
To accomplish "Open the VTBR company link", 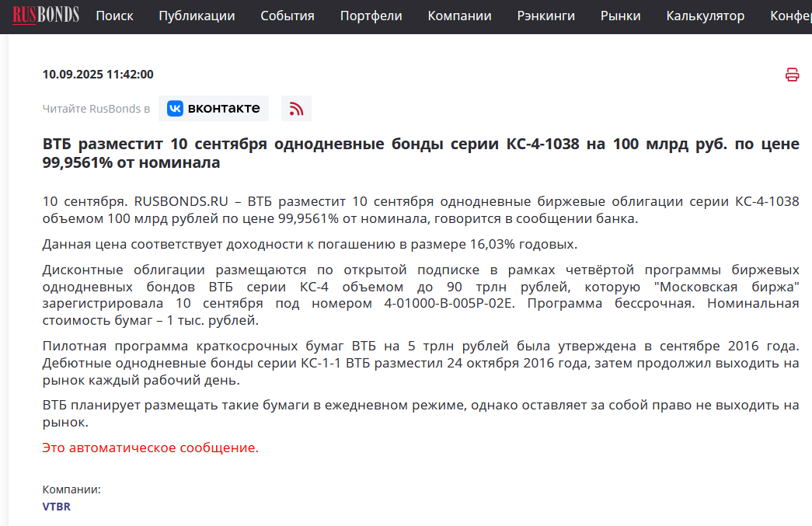I will click(57, 507).
